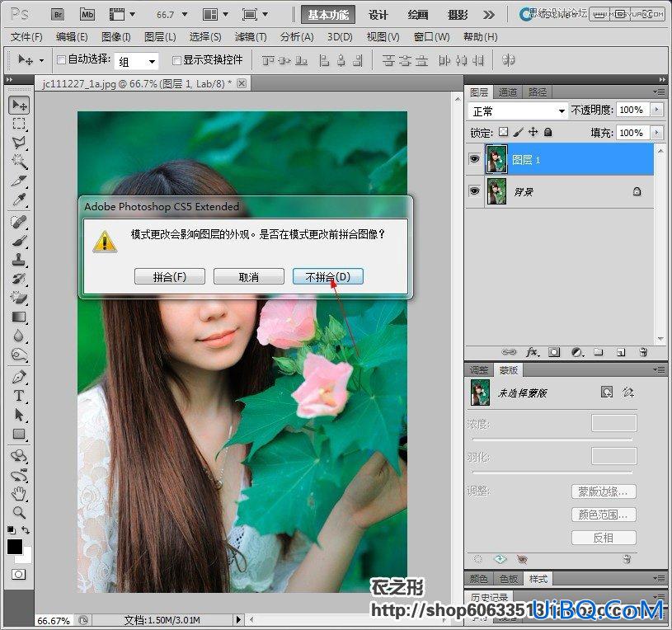Select the Rectangle shape tool
The image size is (672, 630).
[x=19, y=434]
